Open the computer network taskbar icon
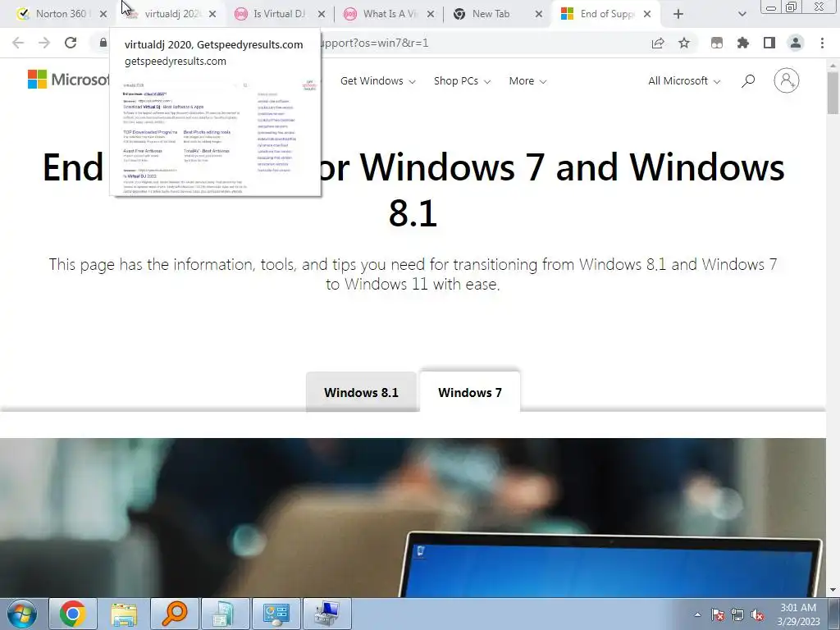This screenshot has height=630, width=840. click(326, 614)
